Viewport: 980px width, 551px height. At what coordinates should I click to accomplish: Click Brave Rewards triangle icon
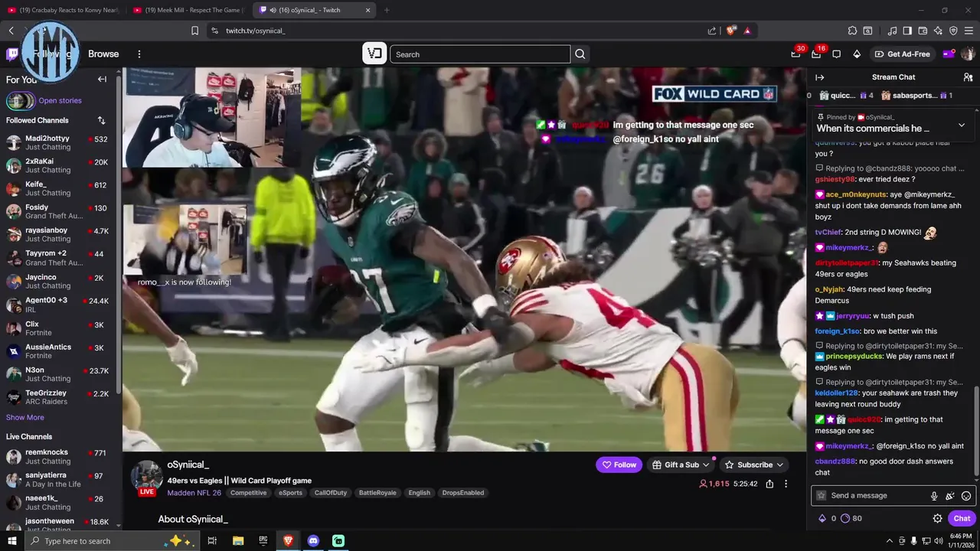coord(747,31)
